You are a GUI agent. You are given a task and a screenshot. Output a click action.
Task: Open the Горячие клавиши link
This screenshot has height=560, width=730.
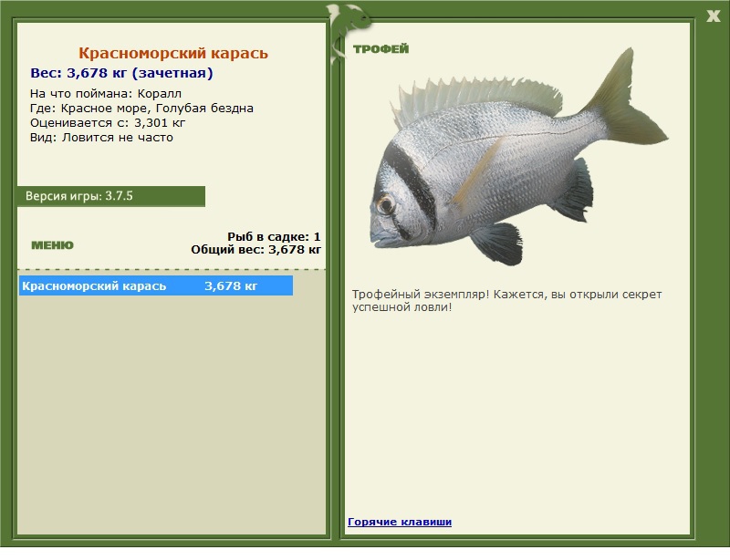point(400,522)
